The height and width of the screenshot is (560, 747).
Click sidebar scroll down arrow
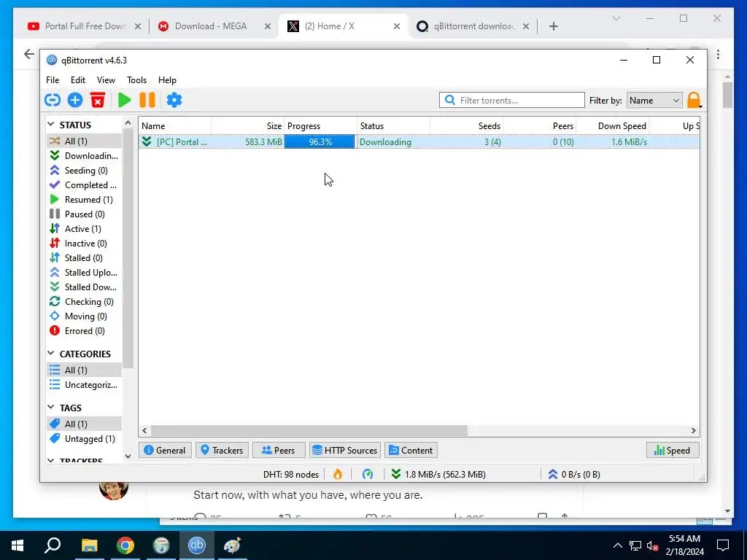tap(128, 456)
